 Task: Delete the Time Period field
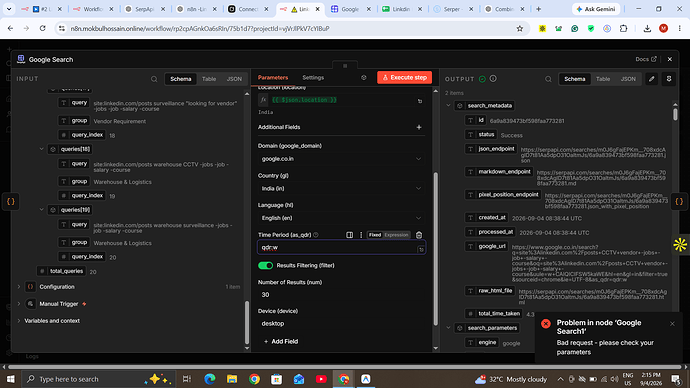click(419, 235)
